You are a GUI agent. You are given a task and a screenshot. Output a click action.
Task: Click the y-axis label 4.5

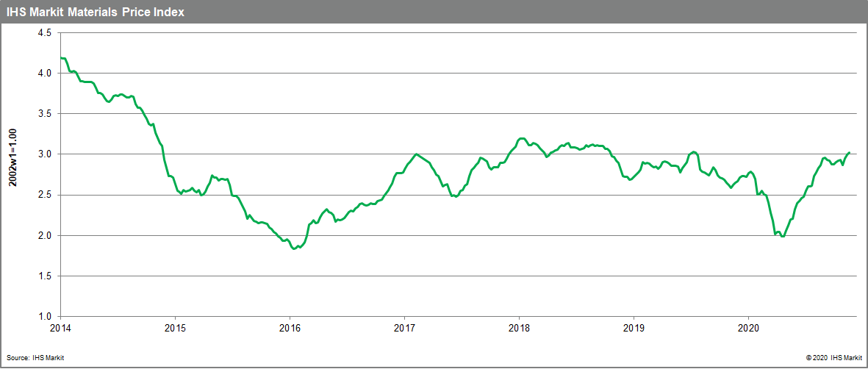(45, 32)
